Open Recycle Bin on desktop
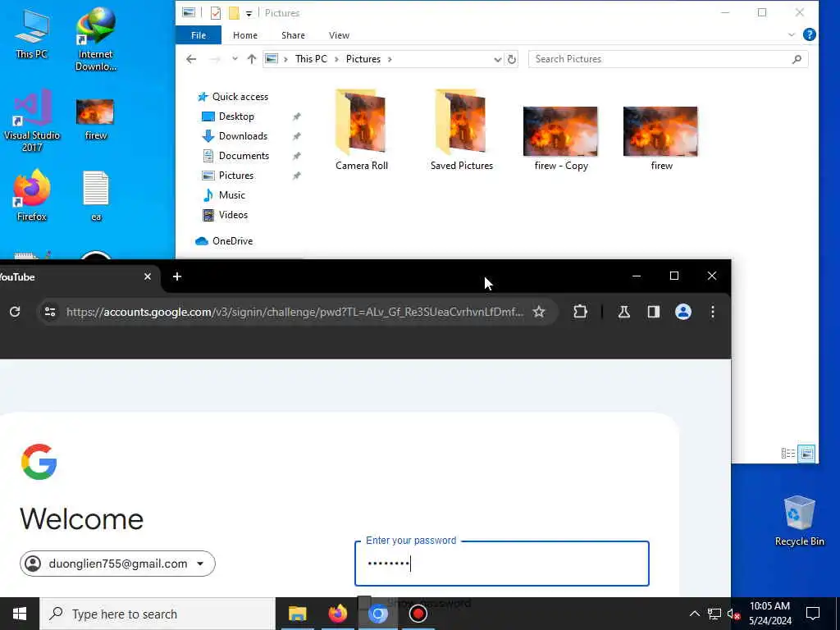 tap(799, 520)
